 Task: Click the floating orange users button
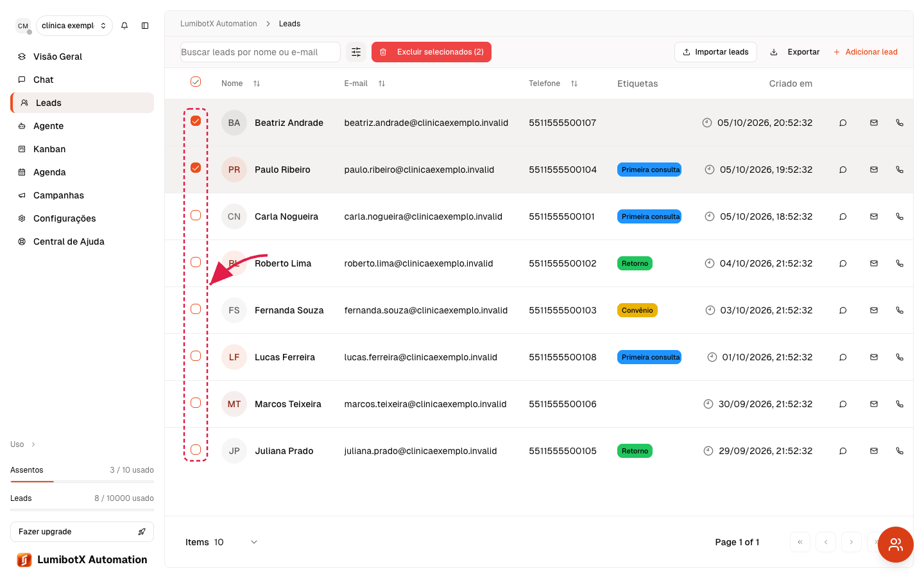coord(896,545)
